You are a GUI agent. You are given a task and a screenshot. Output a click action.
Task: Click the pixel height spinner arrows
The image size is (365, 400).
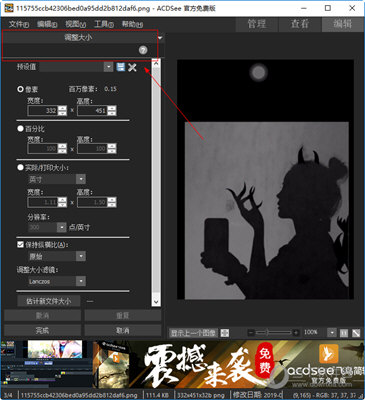[x=112, y=110]
